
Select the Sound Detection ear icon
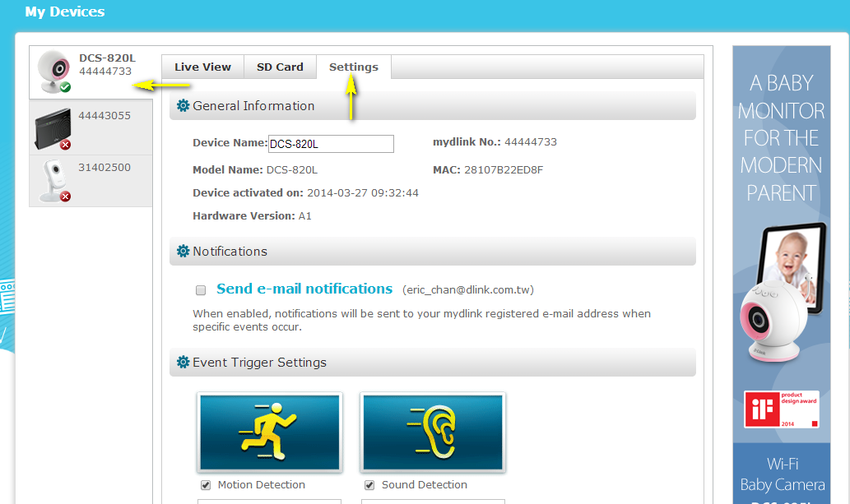coord(433,432)
